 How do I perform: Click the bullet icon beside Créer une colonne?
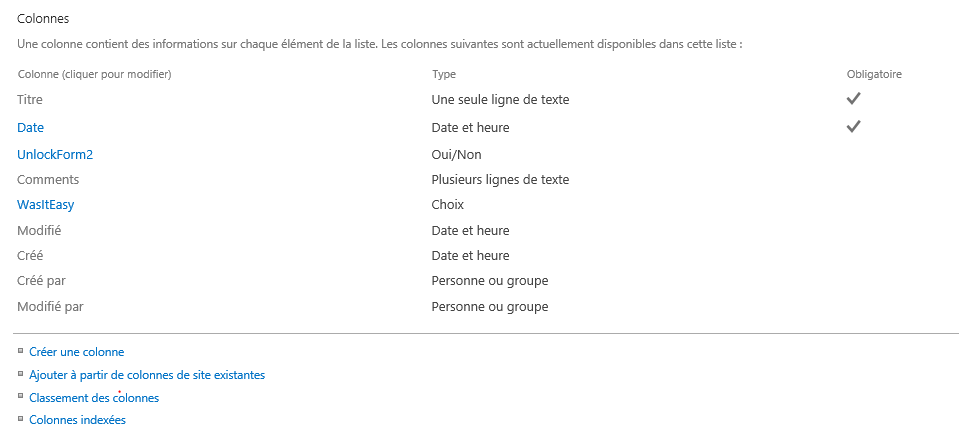pos(20,351)
